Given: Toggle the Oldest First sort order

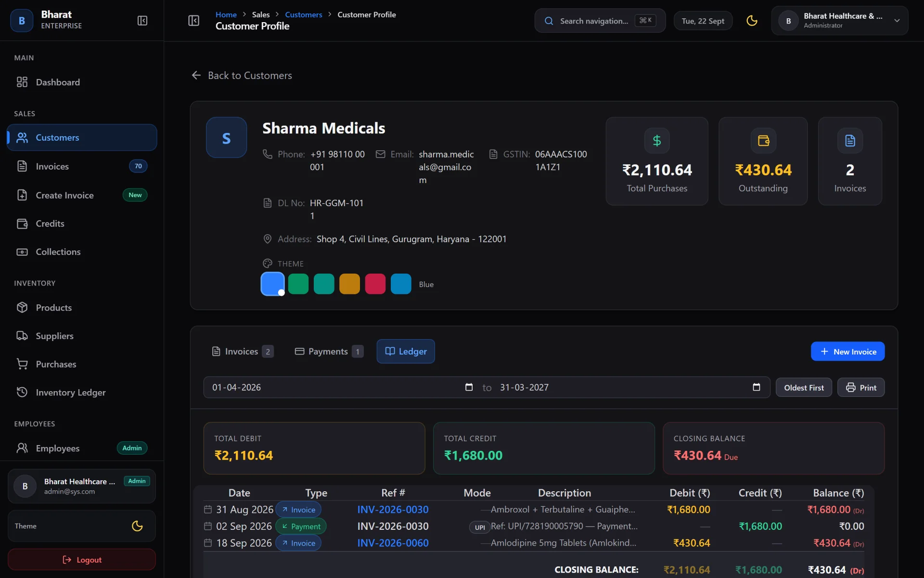Looking at the screenshot, I should coord(804,388).
